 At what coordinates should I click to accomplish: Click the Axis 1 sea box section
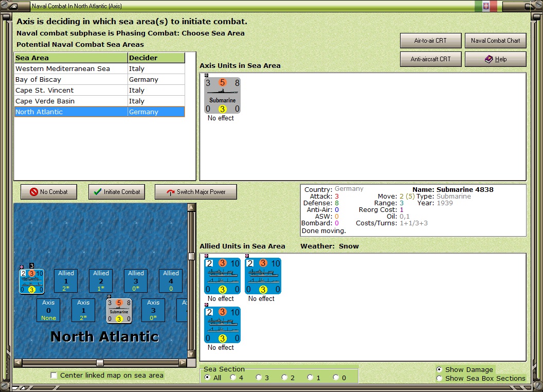tap(83, 310)
